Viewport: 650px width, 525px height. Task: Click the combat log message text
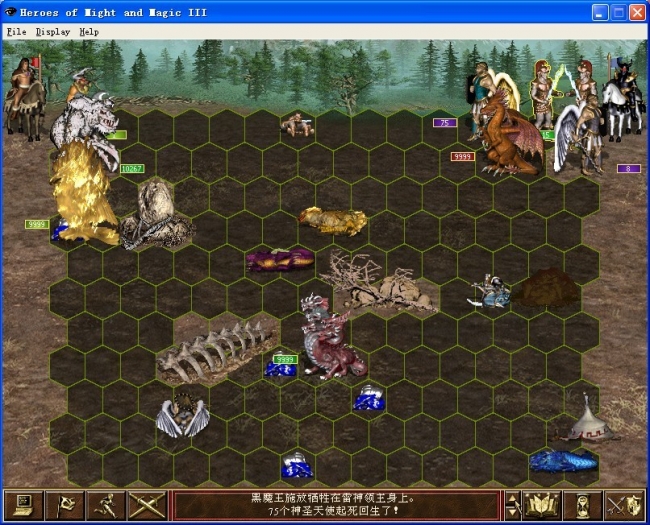click(332, 504)
